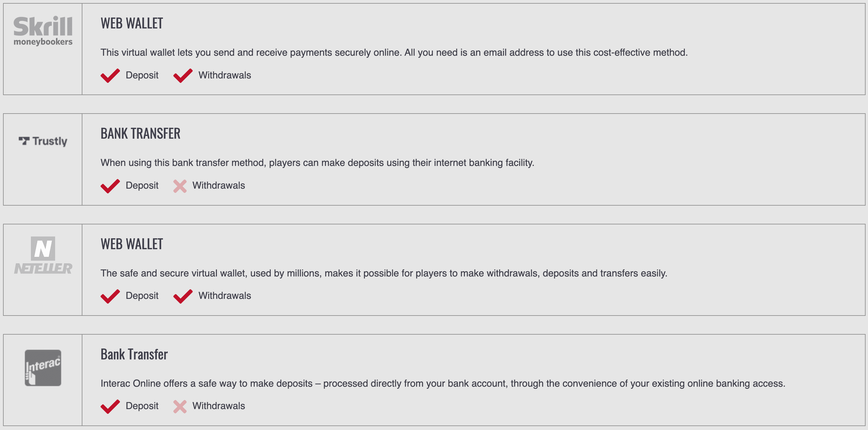Image resolution: width=868 pixels, height=430 pixels.
Task: Click the Neteller virtual wallet description text
Action: click(384, 273)
